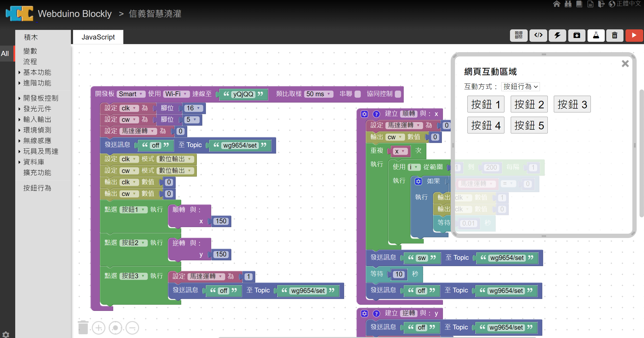
Task: Click the globe language icon
Action: pyautogui.click(x=612, y=4)
